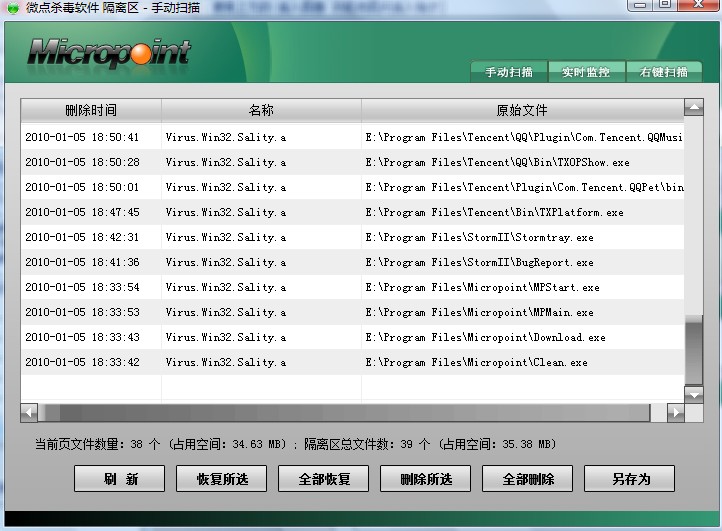Select the row with time 18:50:41

pyautogui.click(x=352, y=137)
